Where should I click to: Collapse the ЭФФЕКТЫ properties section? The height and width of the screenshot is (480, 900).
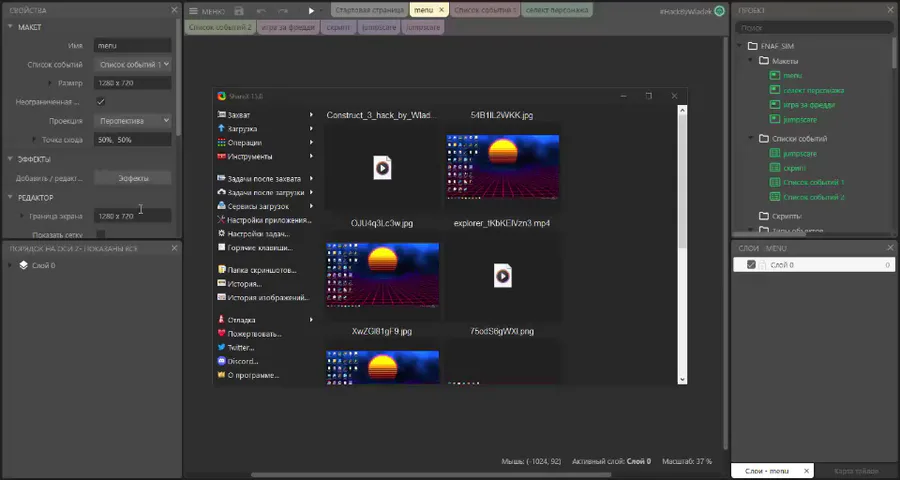pyautogui.click(x=10, y=159)
